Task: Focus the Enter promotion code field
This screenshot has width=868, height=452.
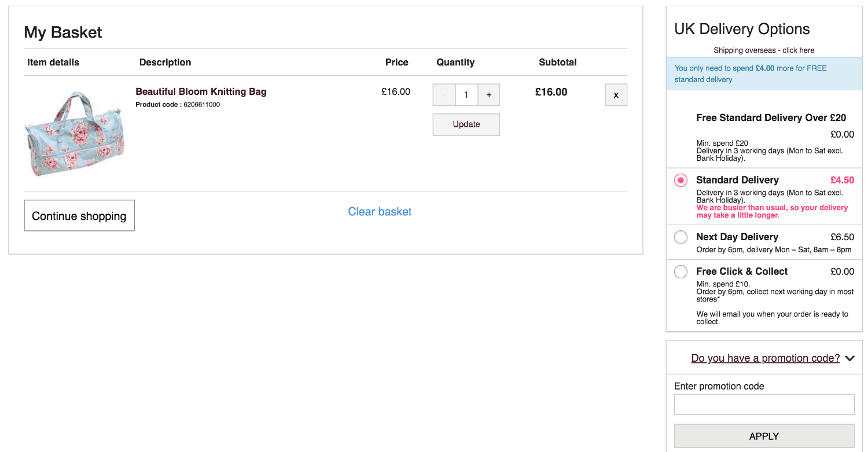Action: [764, 405]
